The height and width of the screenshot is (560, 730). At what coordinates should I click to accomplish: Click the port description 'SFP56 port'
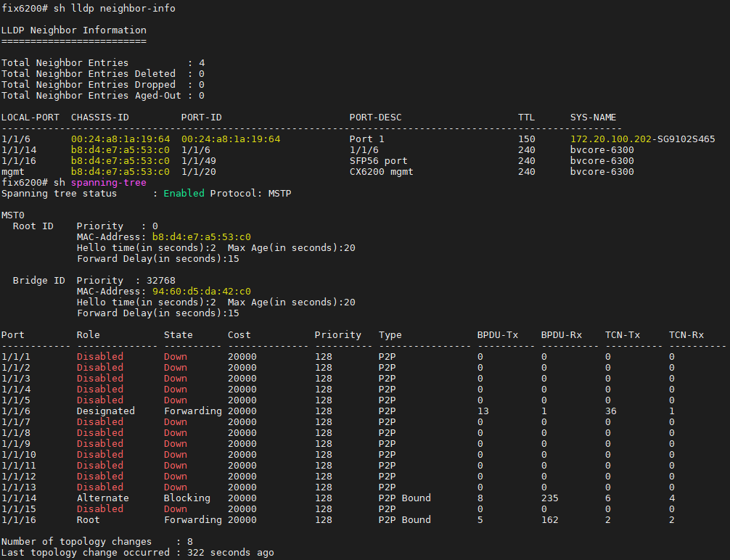(380, 160)
